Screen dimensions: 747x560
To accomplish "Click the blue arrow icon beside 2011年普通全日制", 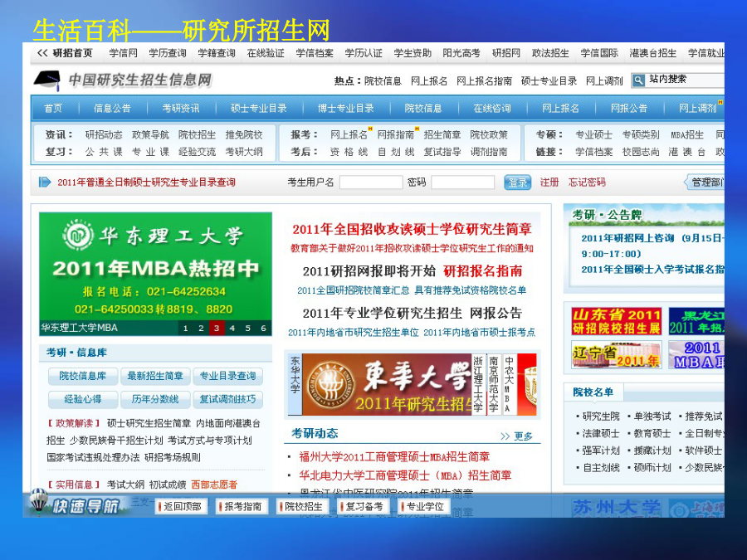I will 44,182.
